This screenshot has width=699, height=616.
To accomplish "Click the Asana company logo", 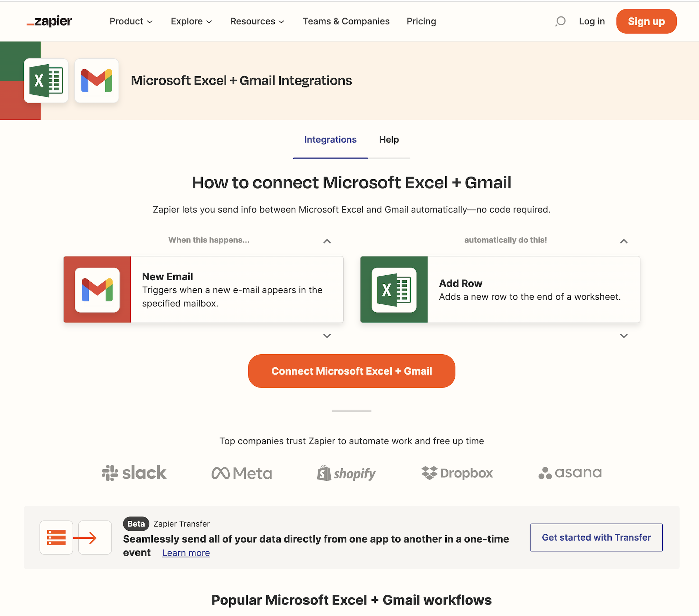I will click(x=570, y=473).
